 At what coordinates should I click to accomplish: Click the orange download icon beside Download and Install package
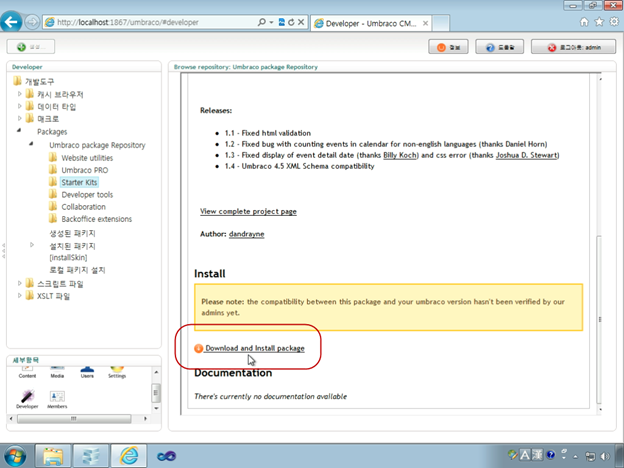point(199,348)
